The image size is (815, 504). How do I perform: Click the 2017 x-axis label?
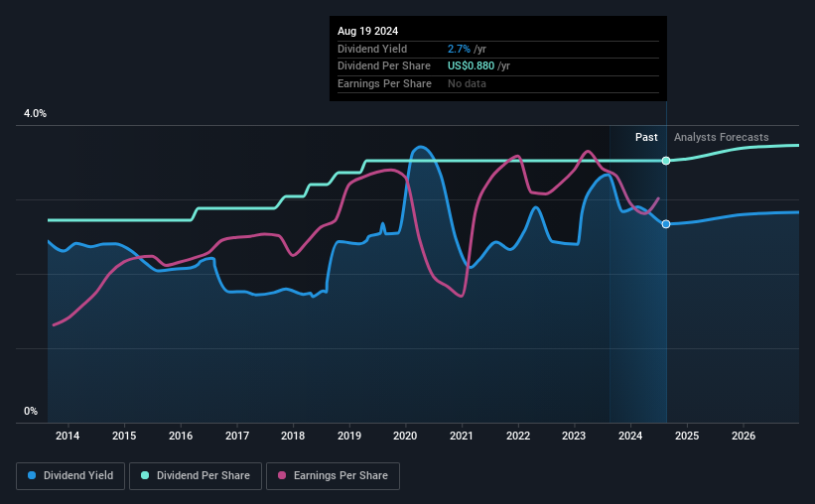point(237,436)
